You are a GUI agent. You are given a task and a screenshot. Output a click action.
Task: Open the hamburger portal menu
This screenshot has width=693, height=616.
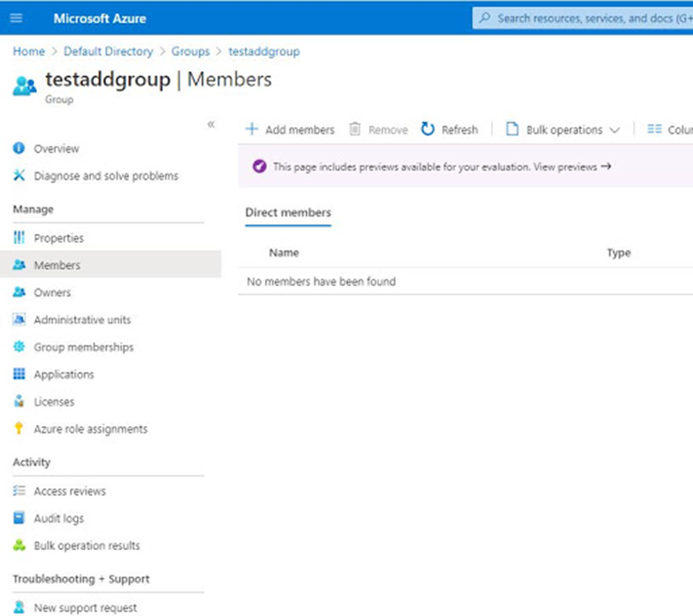(x=17, y=18)
